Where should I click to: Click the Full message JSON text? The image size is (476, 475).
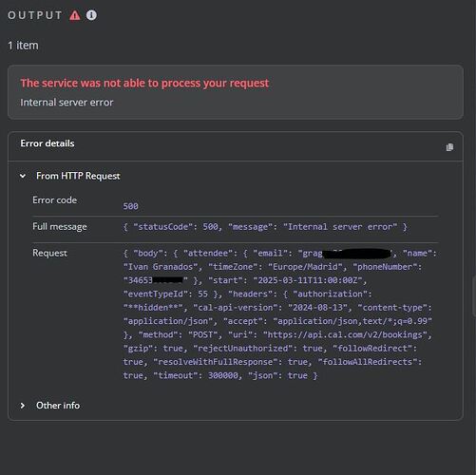point(265,227)
